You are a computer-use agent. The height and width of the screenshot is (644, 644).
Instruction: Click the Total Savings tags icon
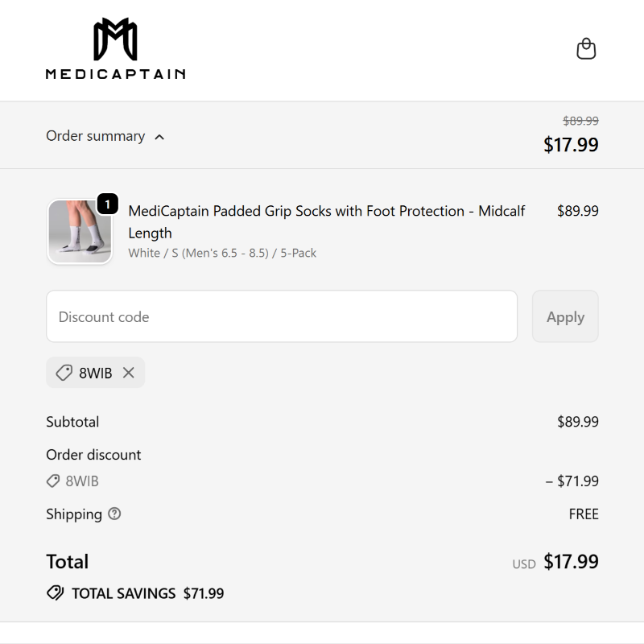coord(55,593)
